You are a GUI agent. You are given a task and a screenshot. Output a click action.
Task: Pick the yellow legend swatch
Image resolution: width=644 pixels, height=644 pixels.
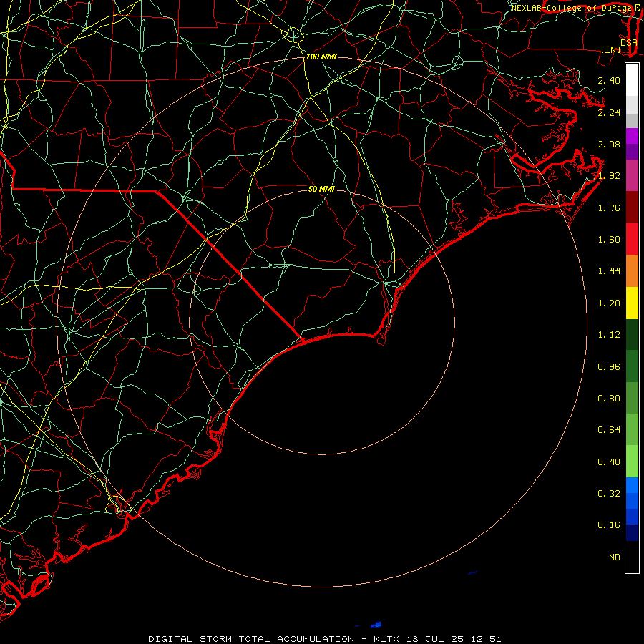click(632, 303)
